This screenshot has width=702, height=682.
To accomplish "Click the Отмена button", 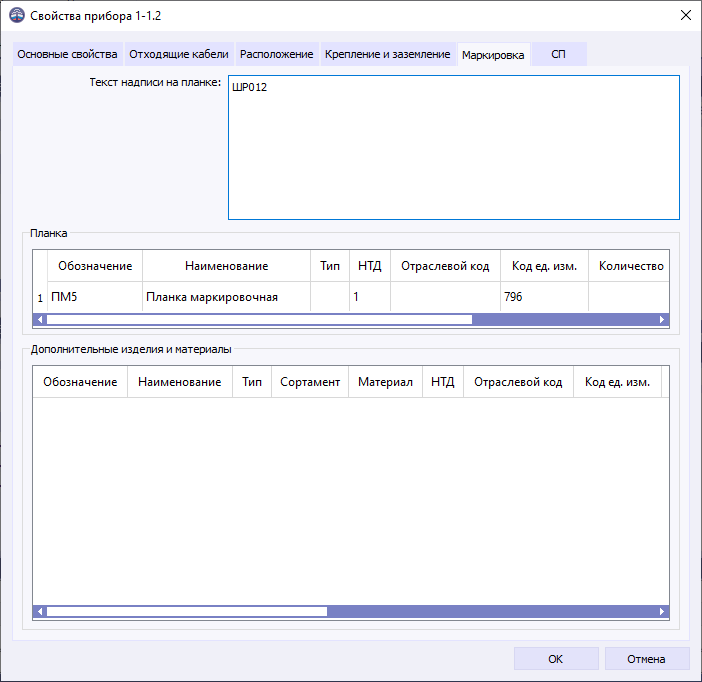I will click(646, 659).
